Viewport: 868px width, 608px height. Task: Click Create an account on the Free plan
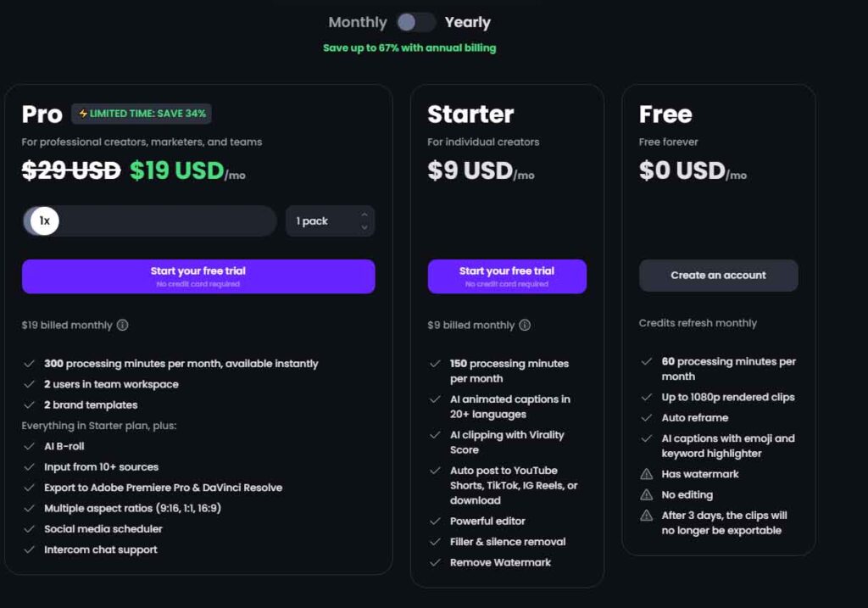[718, 275]
